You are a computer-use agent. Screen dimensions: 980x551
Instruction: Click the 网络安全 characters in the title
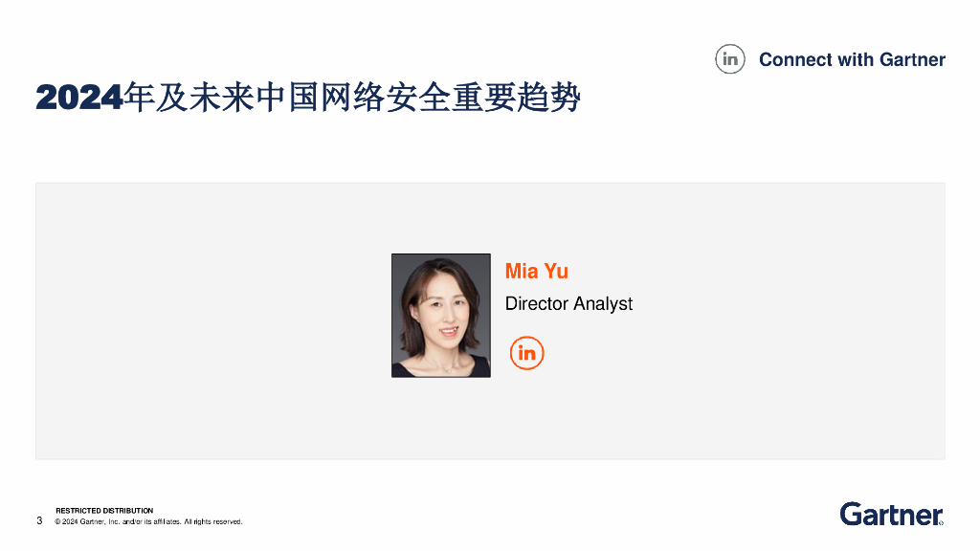point(385,99)
